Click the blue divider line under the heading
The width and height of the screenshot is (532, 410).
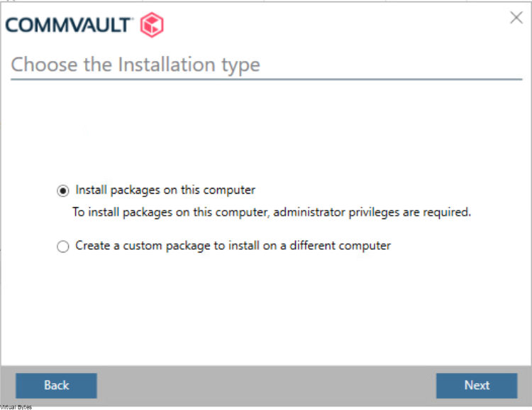click(x=266, y=79)
